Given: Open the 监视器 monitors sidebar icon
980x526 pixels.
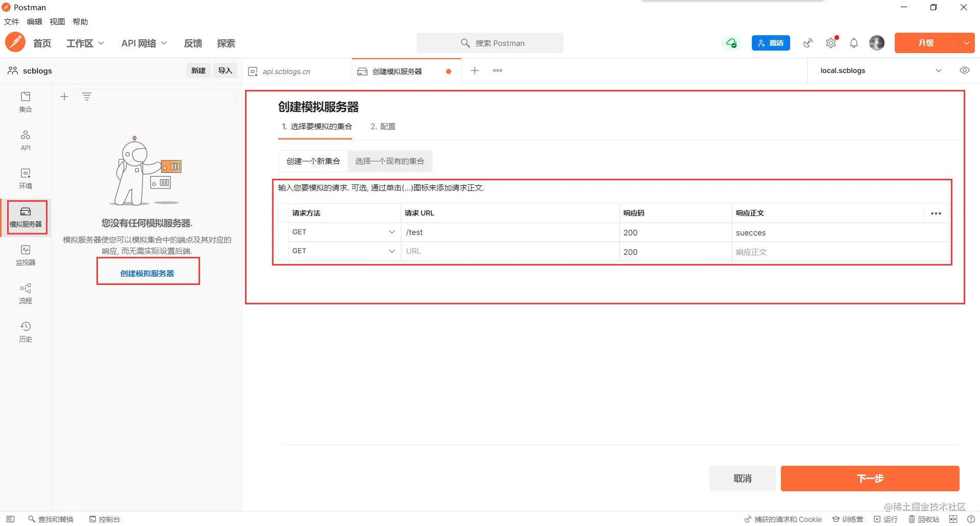Looking at the screenshot, I should click(x=26, y=255).
